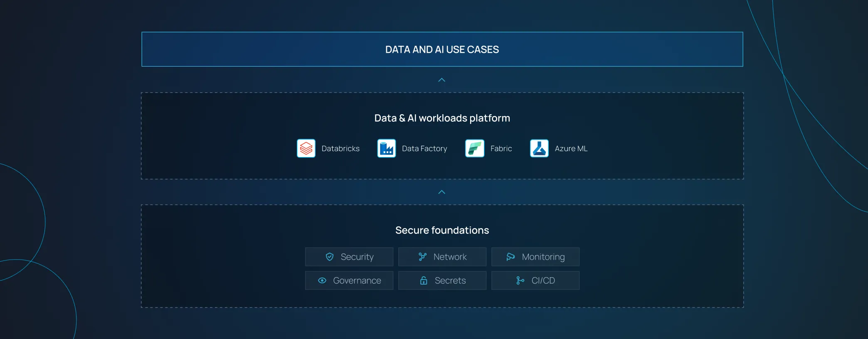Screen dimensions: 868x339
Task: Click the chevron above Secure foundations box
Action: coord(442,192)
